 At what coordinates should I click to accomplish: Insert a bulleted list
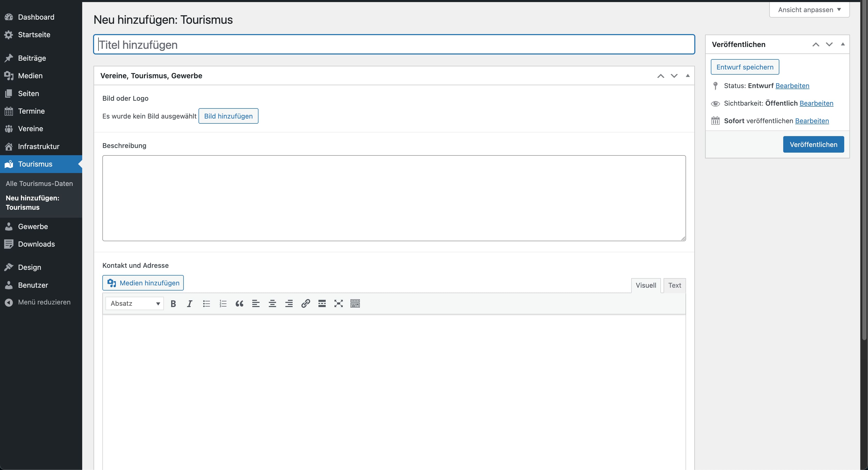click(206, 303)
